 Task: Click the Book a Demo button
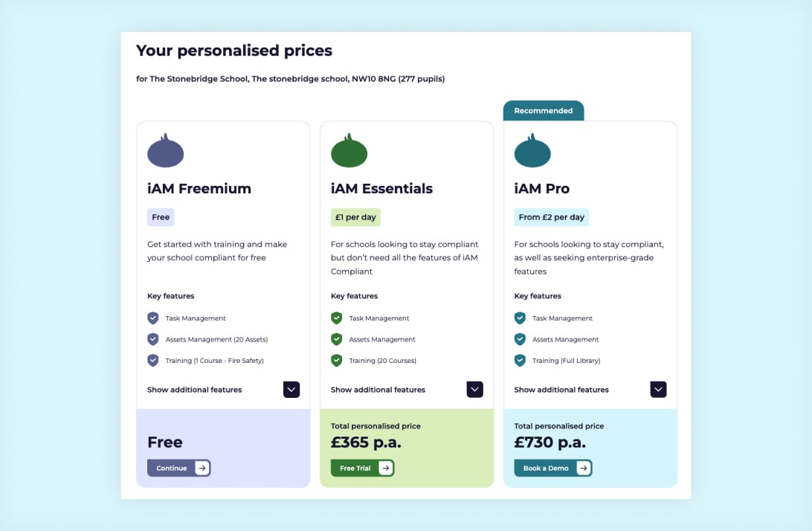click(552, 468)
